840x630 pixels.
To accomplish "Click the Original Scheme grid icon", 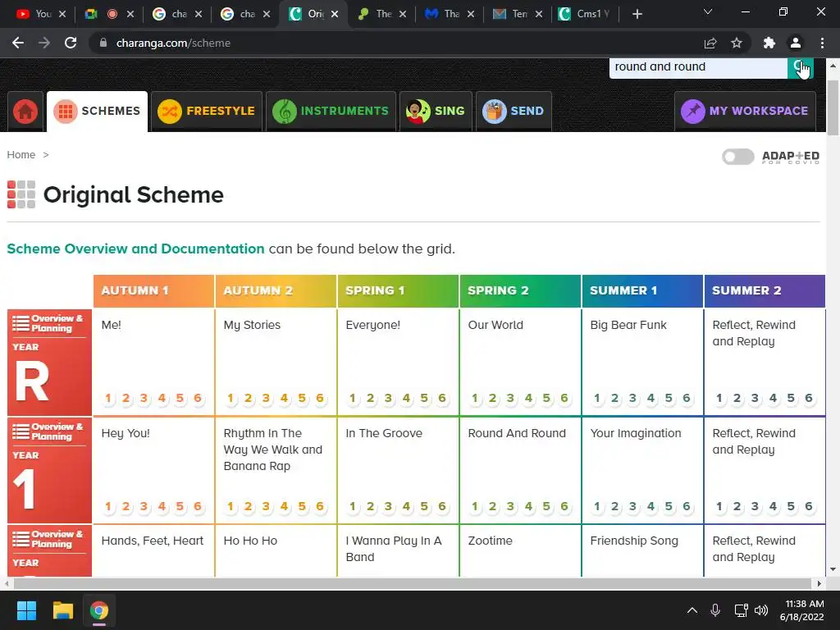I will coord(21,194).
